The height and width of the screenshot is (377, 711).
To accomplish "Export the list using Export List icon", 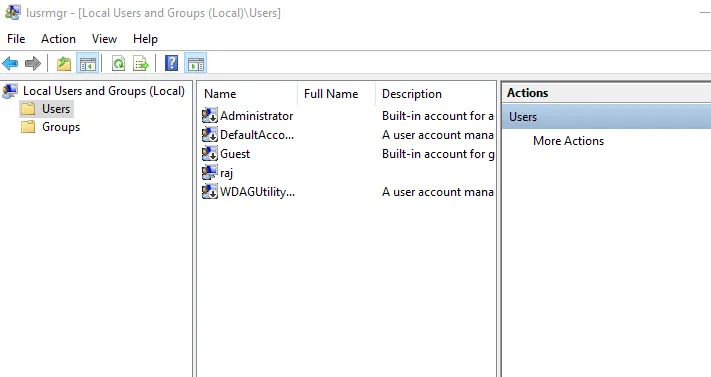I will click(x=141, y=64).
